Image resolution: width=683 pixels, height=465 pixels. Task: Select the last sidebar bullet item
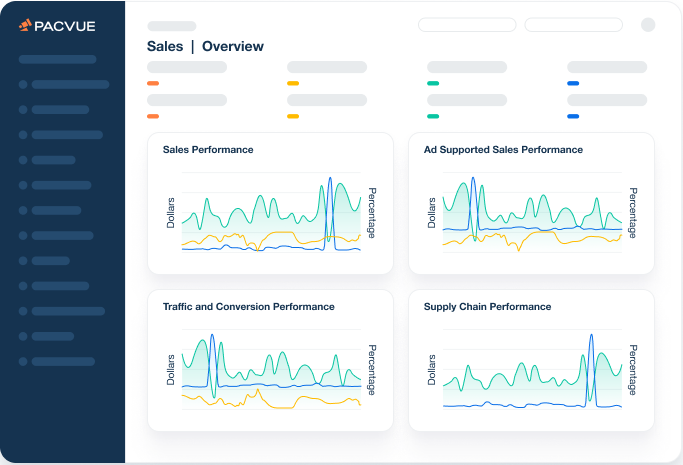point(57,361)
